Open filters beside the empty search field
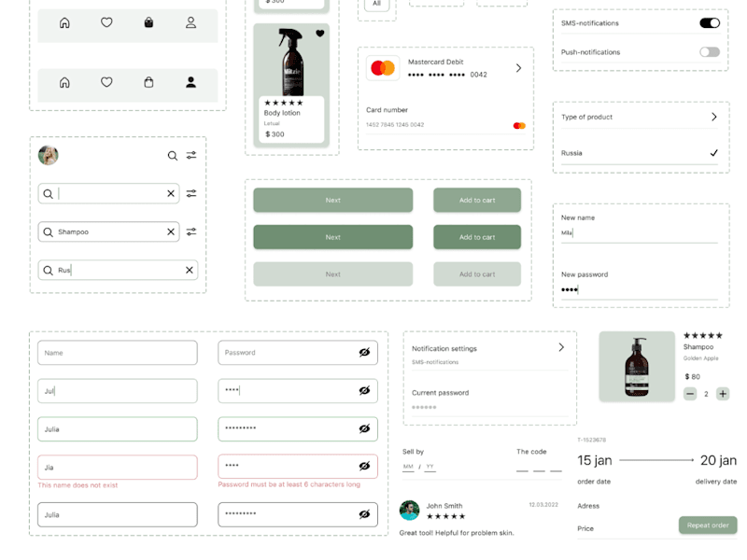This screenshot has height=560, width=747. pos(191,193)
